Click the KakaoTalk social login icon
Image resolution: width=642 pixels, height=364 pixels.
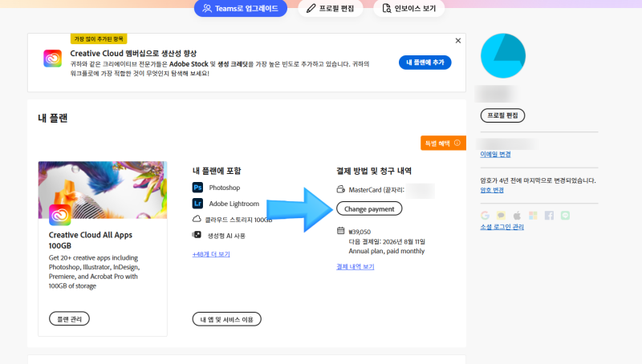(501, 216)
